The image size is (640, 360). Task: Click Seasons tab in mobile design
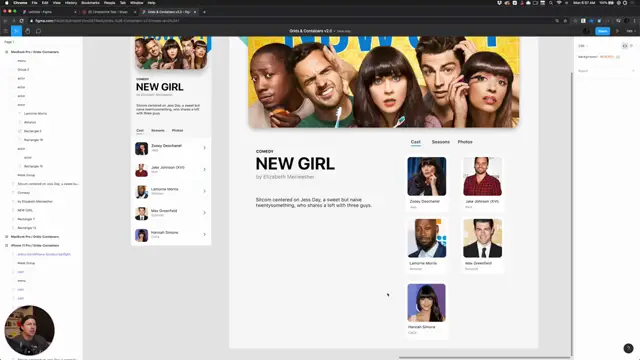[x=158, y=131]
